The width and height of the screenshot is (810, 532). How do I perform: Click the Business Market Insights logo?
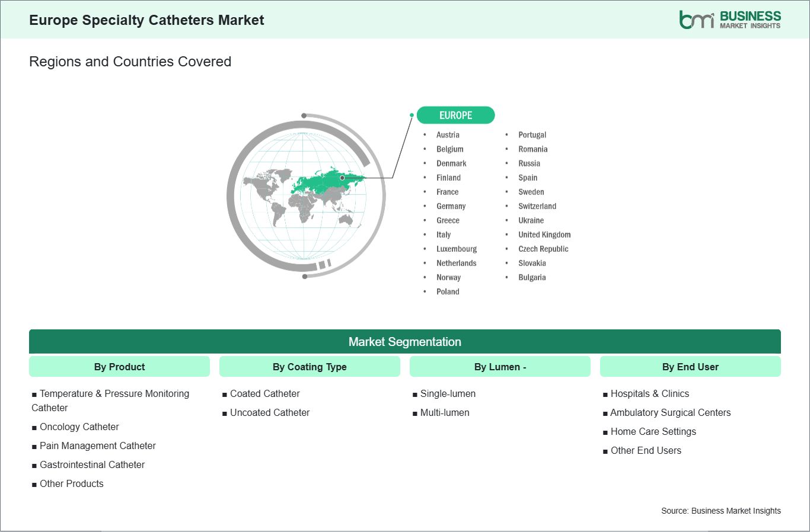pos(729,20)
